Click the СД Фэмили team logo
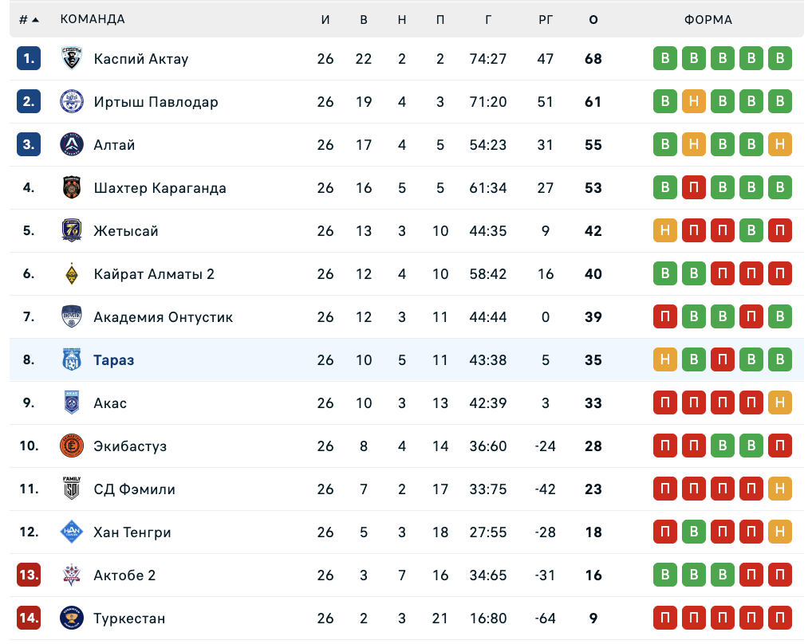Screen dimensions: 812x644 [72, 489]
